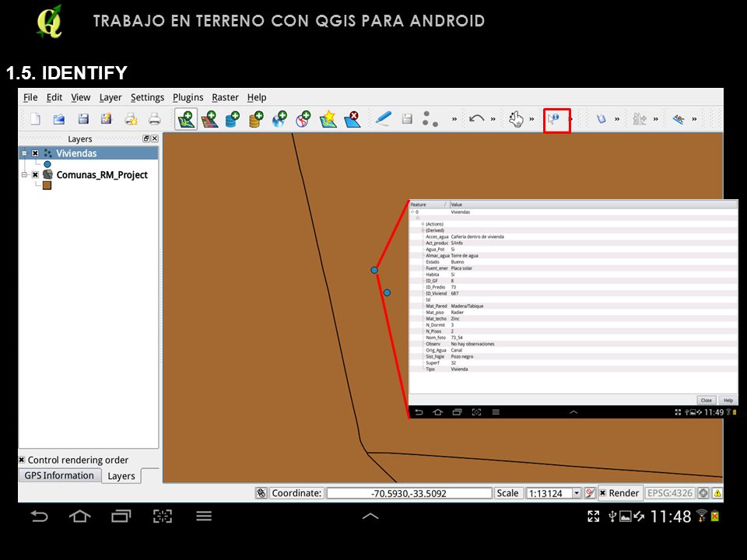Click the Layers panel undock icon
This screenshot has width=747, height=560.
tap(146, 138)
